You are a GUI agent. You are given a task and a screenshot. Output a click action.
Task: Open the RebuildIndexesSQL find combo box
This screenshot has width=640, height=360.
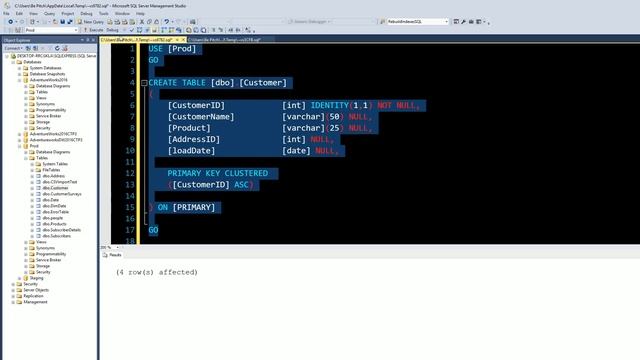pyautogui.click(x=418, y=22)
